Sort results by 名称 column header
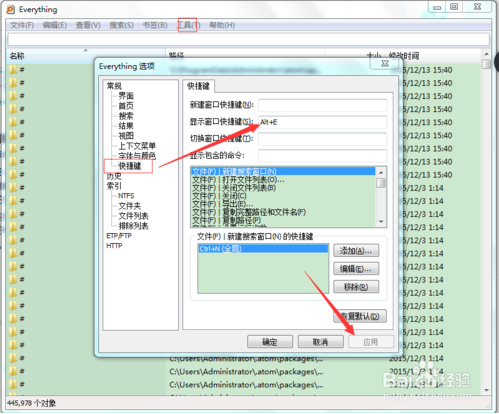This screenshot has height=414, width=499. click(x=86, y=56)
